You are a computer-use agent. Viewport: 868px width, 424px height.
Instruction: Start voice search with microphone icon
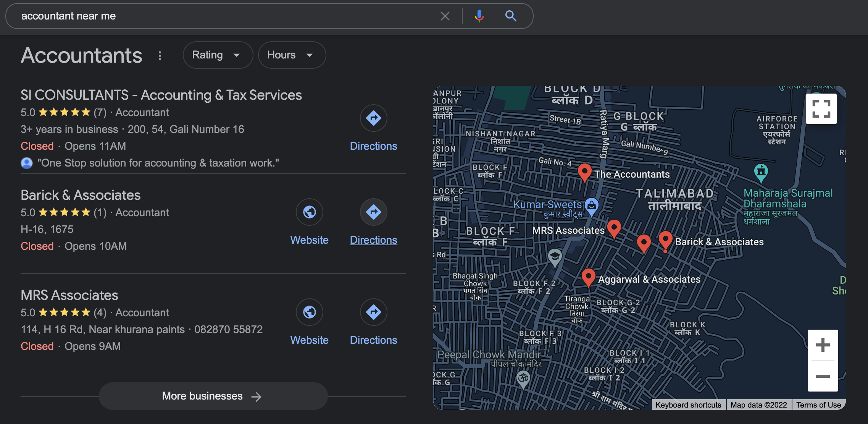(x=479, y=16)
